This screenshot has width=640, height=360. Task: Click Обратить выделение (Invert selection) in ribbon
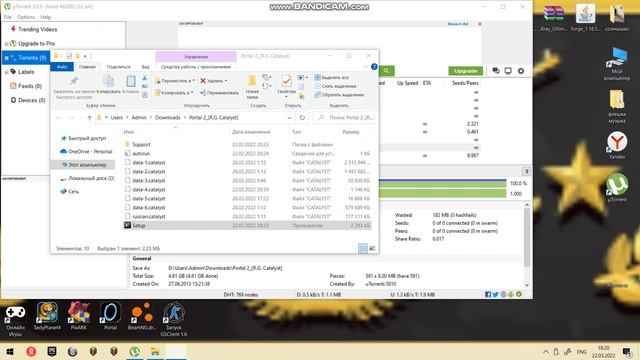coord(339,95)
